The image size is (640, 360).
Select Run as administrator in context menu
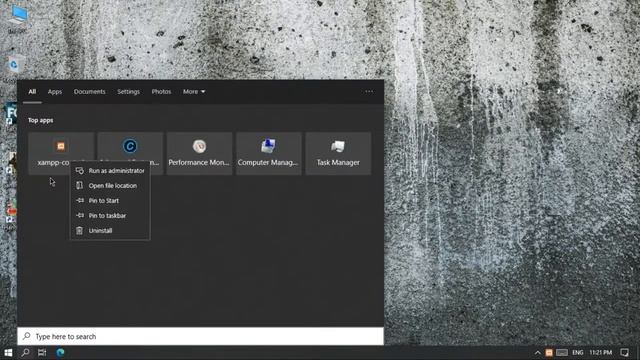coord(110,171)
